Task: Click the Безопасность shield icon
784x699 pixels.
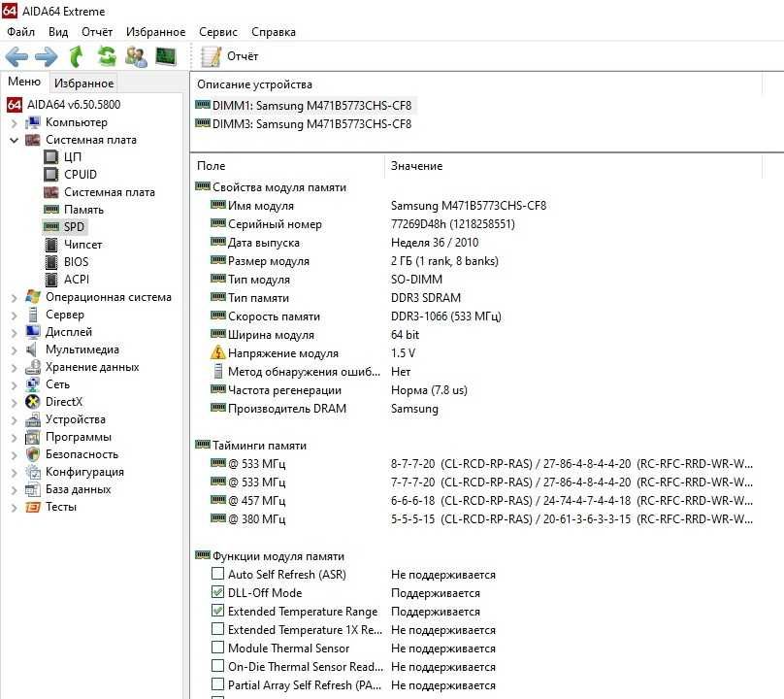Action: [32, 454]
